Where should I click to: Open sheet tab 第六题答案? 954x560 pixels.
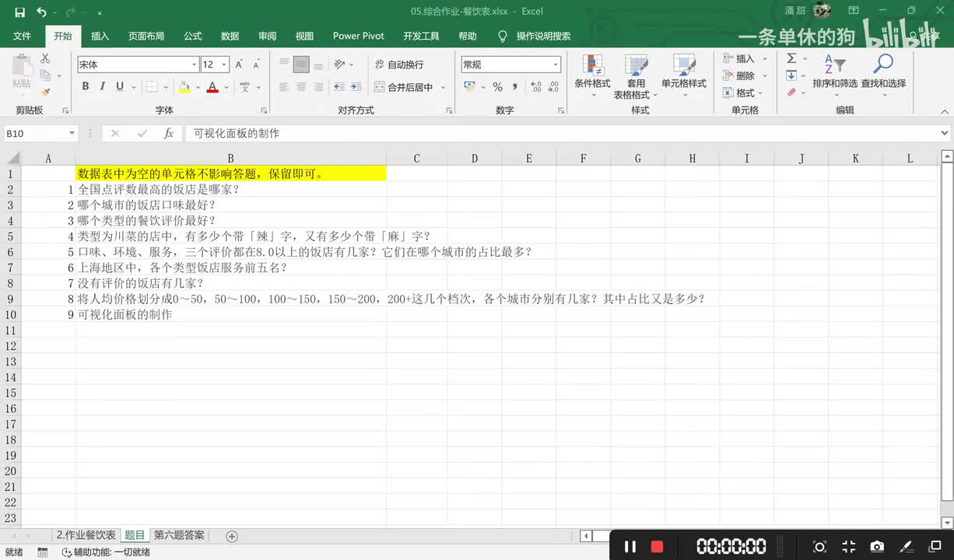(x=179, y=535)
